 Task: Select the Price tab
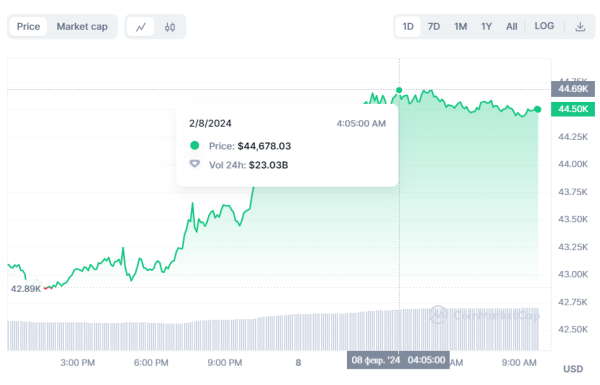tap(28, 26)
